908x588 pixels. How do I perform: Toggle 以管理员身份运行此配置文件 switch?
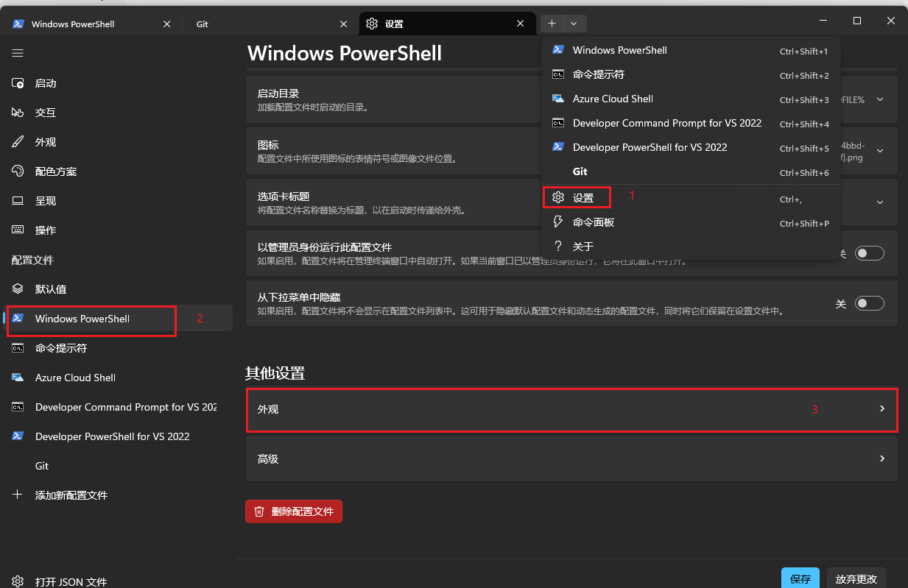[869, 253]
